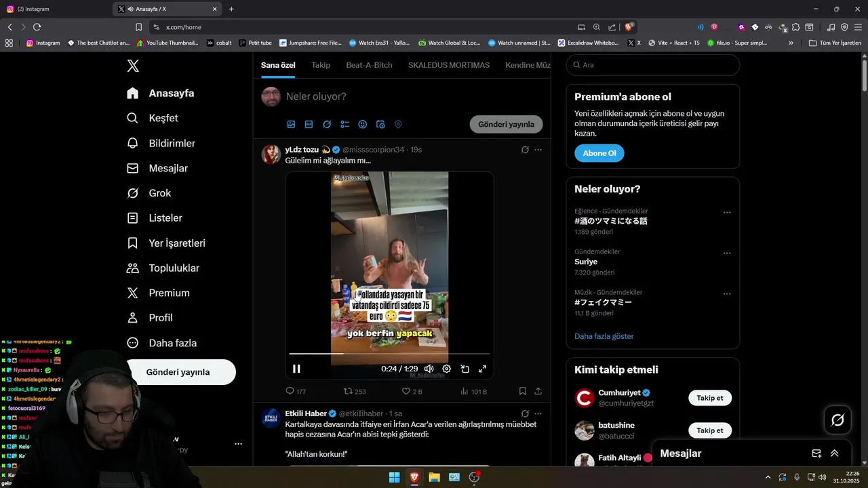Screen dimensions: 868x488
Task: Open Anasayfa home in sidebar
Action: [x=161, y=94]
